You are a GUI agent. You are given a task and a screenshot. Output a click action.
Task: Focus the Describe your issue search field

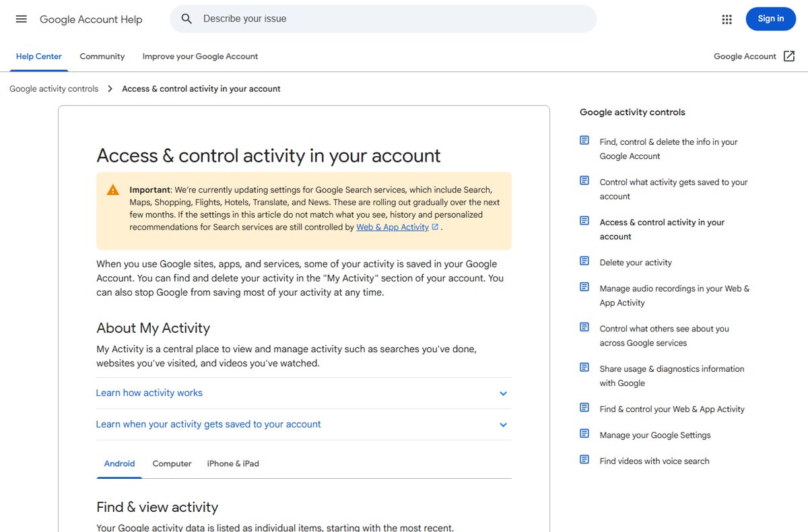click(383, 19)
